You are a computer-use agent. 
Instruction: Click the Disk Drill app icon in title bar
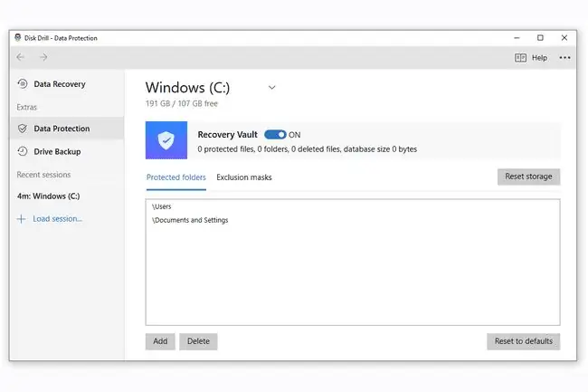tap(17, 37)
